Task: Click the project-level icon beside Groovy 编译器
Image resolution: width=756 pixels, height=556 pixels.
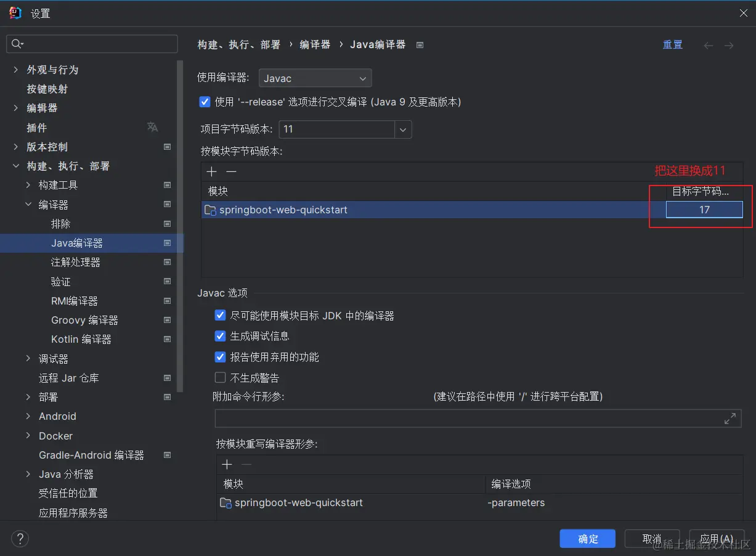Action: click(167, 320)
